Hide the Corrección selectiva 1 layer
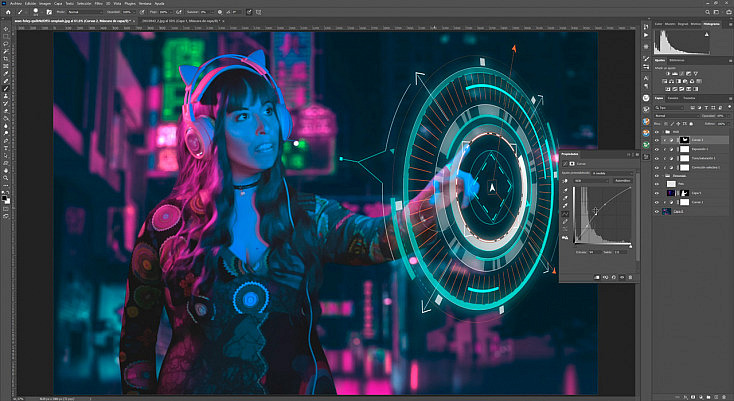This screenshot has height=401, width=734. pyautogui.click(x=657, y=167)
